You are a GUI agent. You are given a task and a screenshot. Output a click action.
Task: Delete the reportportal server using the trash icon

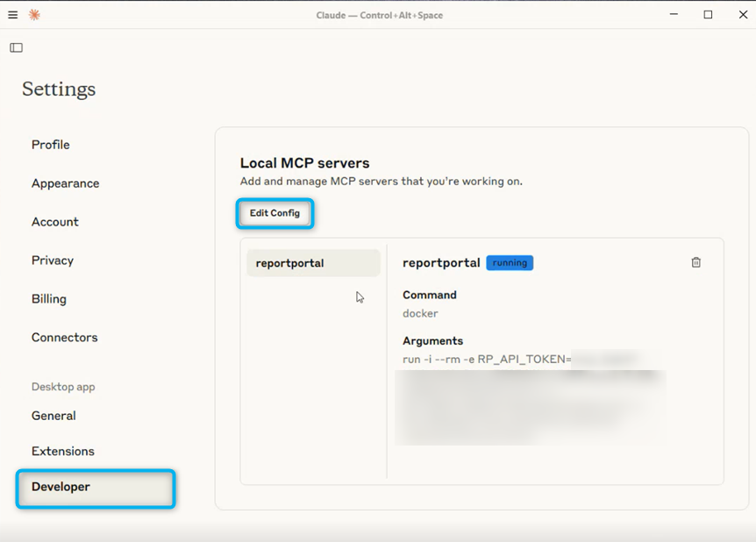[695, 261]
